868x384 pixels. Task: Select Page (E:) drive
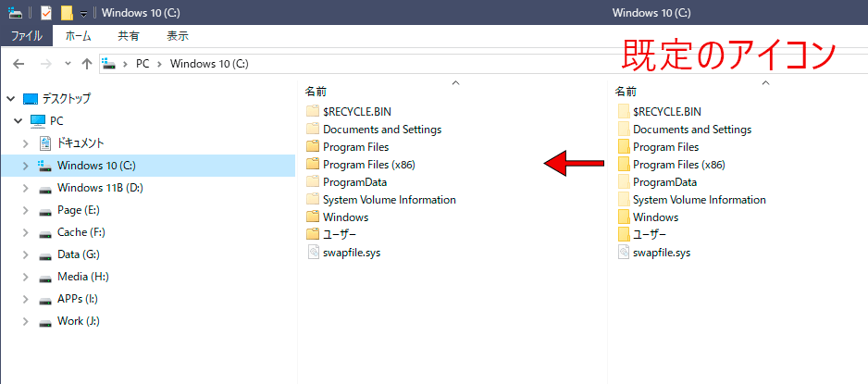click(79, 210)
